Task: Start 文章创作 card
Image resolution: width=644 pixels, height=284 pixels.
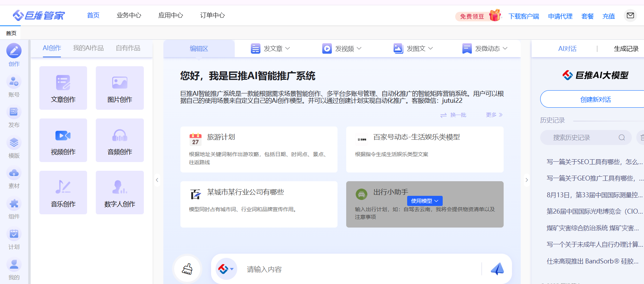Action: point(63,88)
